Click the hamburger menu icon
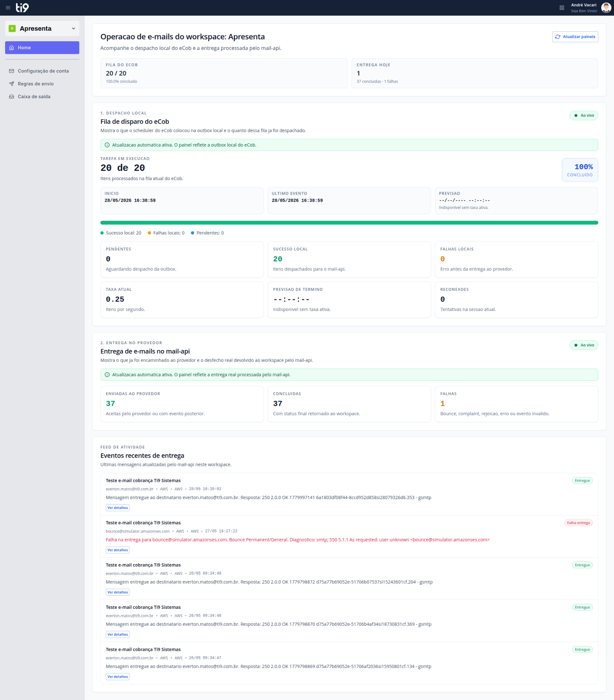The image size is (614, 700). (x=8, y=8)
